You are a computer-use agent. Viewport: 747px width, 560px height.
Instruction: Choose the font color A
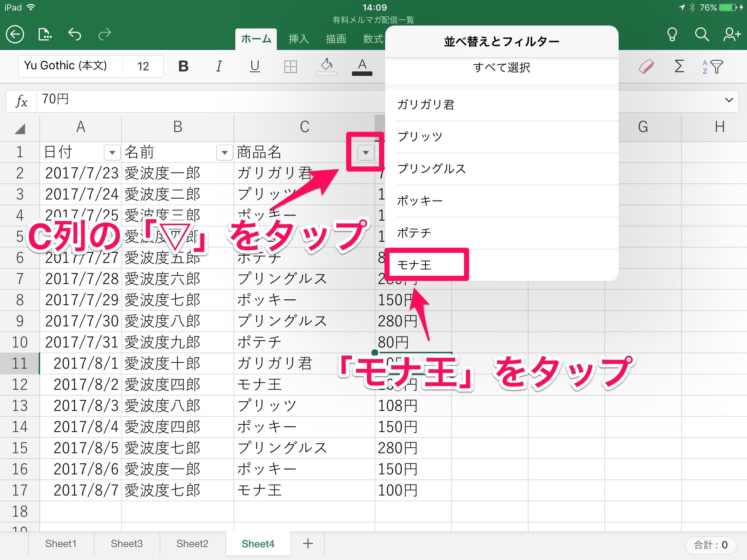tap(362, 67)
